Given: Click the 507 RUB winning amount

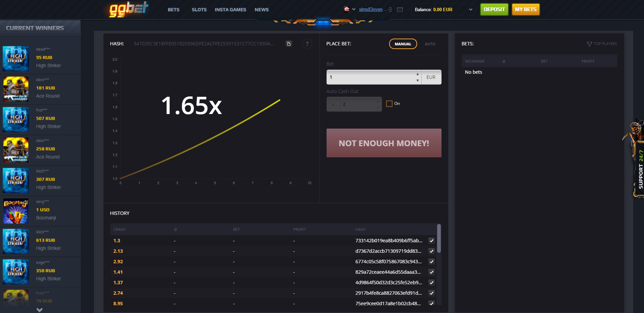Looking at the screenshot, I should (46, 118).
